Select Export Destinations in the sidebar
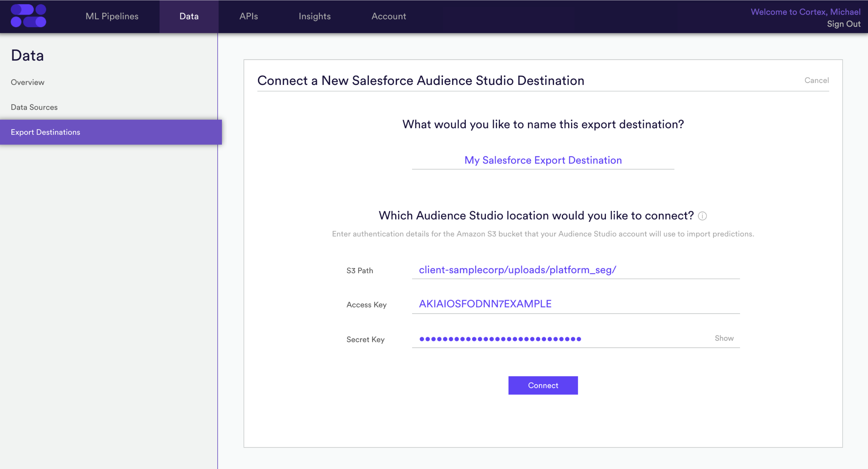The width and height of the screenshot is (868, 469). tap(111, 132)
